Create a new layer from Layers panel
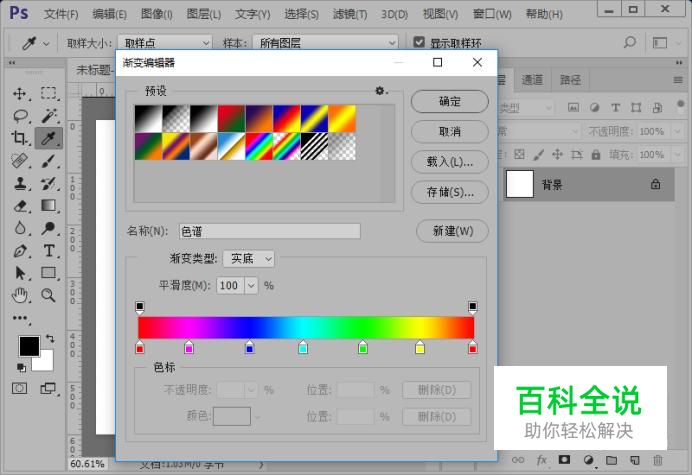 pos(635,460)
